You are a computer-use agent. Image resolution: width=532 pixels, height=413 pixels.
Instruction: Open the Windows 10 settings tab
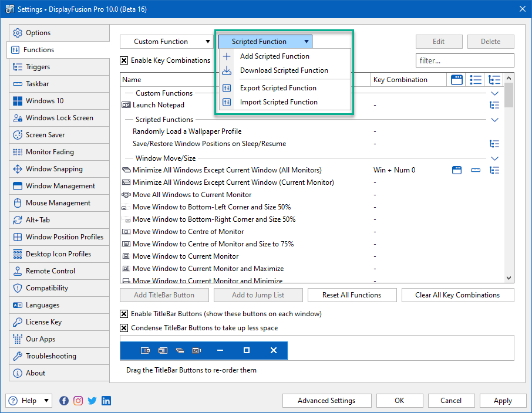pyautogui.click(x=59, y=101)
